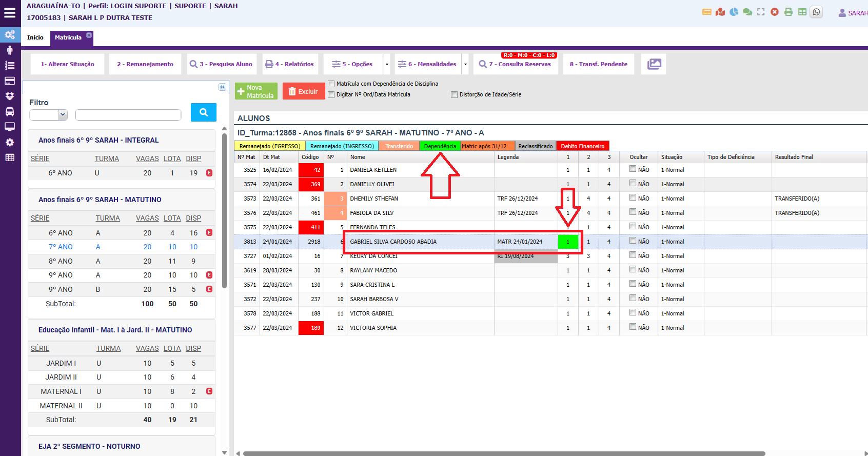Viewport: 868px width, 456px height.
Task: Open the 4 - Relatórios menu
Action: click(x=290, y=64)
